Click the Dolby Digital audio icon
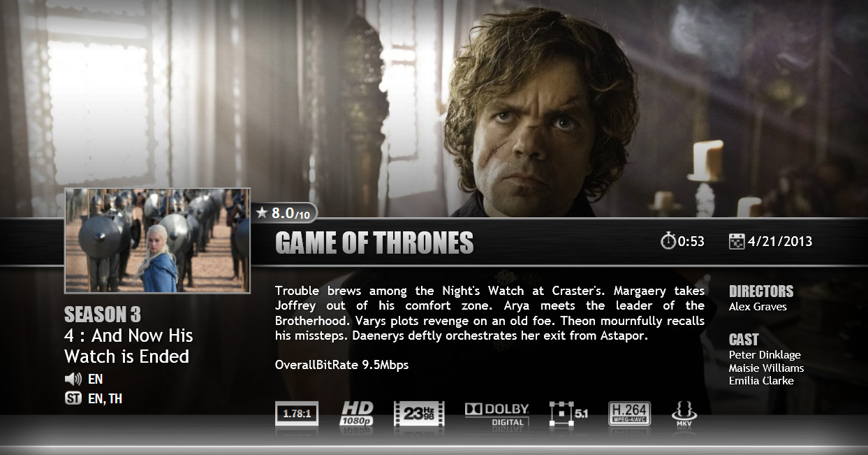The height and width of the screenshot is (455, 868). click(497, 413)
